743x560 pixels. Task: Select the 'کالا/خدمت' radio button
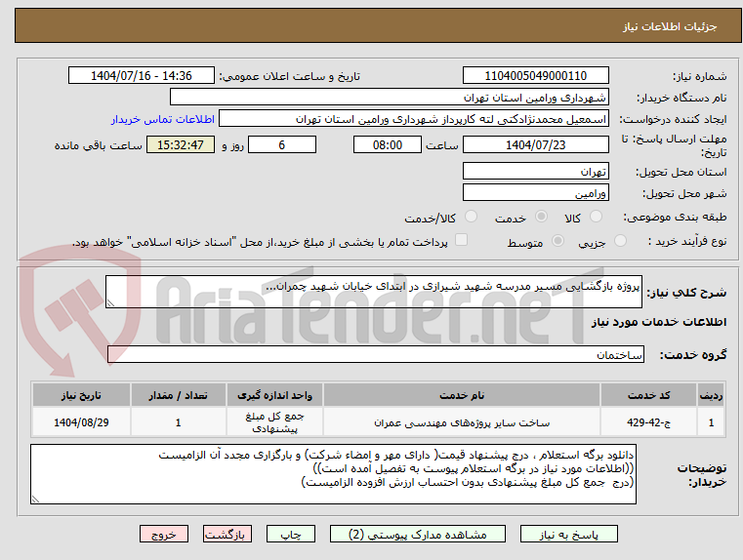tap(471, 217)
